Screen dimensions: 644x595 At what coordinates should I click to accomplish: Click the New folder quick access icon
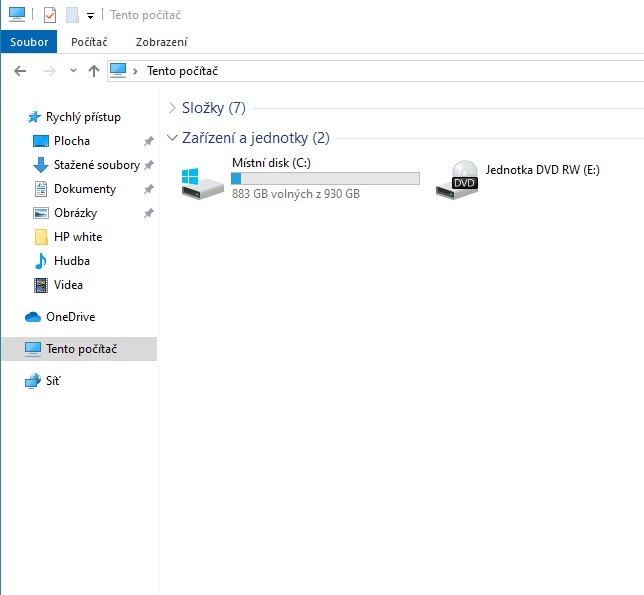click(72, 15)
